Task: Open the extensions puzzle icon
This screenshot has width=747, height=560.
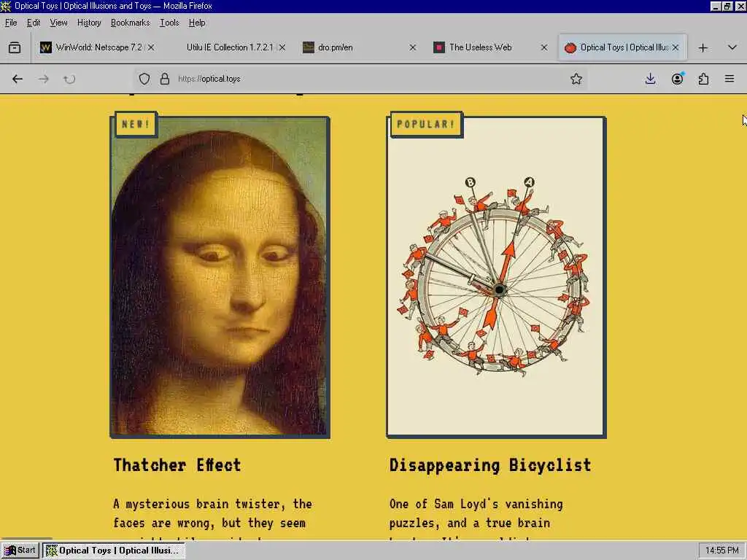Action: (703, 79)
